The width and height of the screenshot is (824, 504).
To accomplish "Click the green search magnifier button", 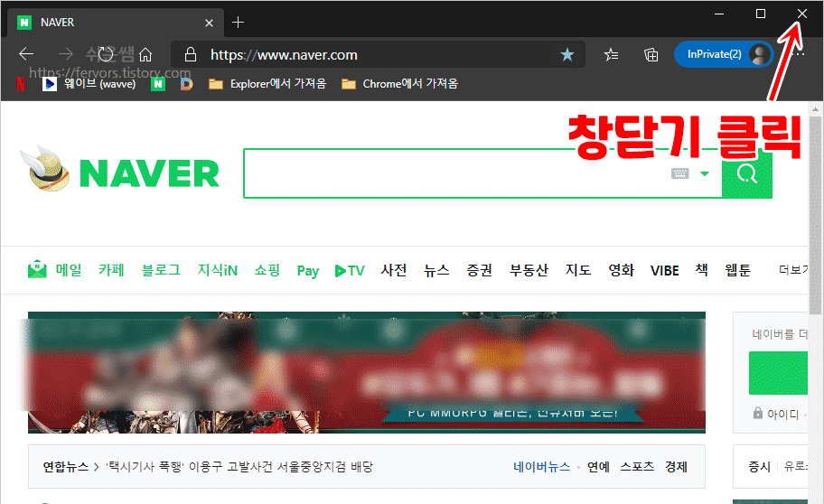I will click(746, 173).
